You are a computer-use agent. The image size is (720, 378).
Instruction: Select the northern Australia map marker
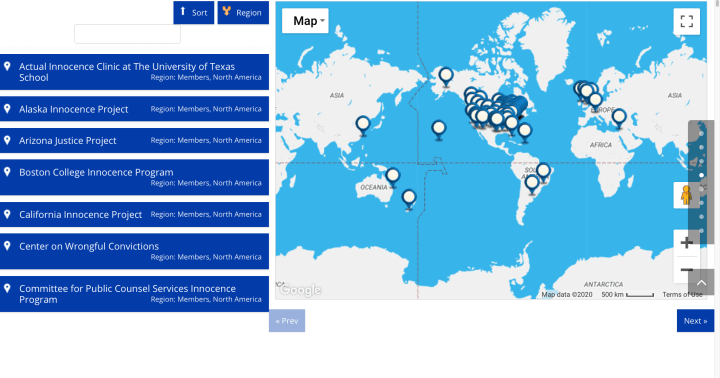click(x=393, y=176)
